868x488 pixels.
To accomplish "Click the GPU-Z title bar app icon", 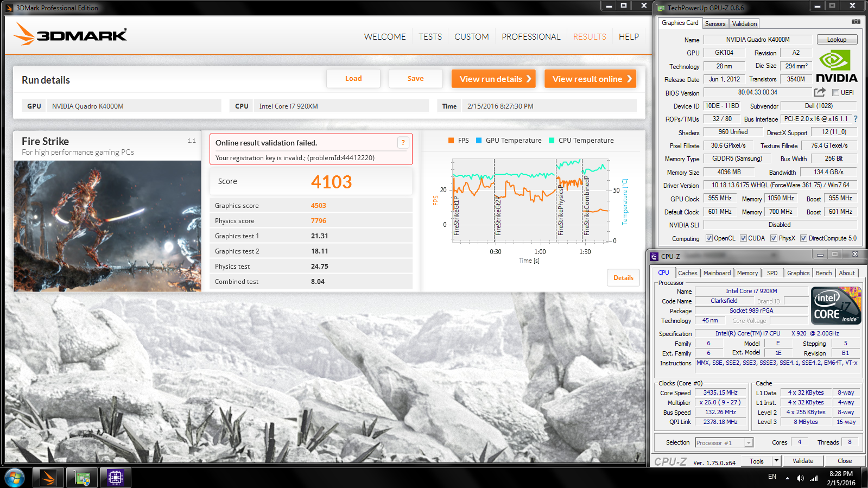I will (661, 8).
